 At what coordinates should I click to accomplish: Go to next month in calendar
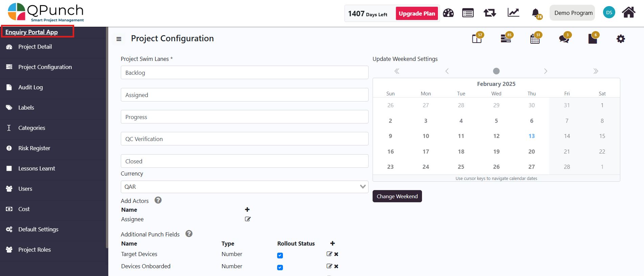point(546,71)
